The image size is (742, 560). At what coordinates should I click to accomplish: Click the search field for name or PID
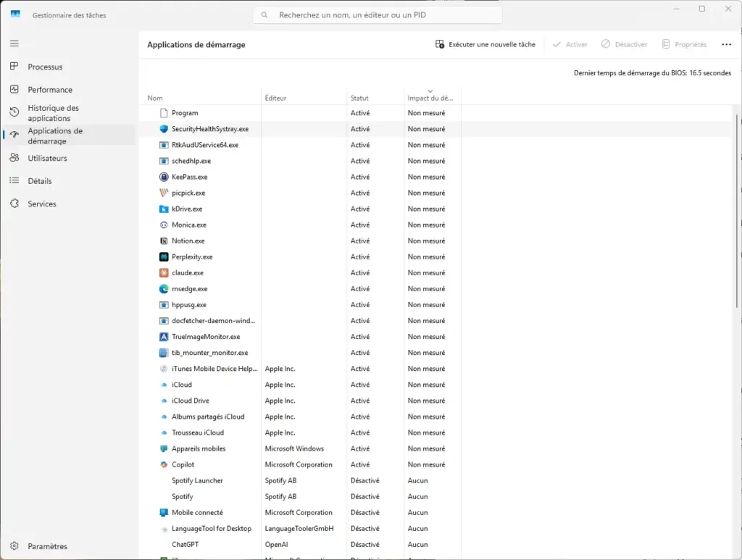pyautogui.click(x=378, y=15)
